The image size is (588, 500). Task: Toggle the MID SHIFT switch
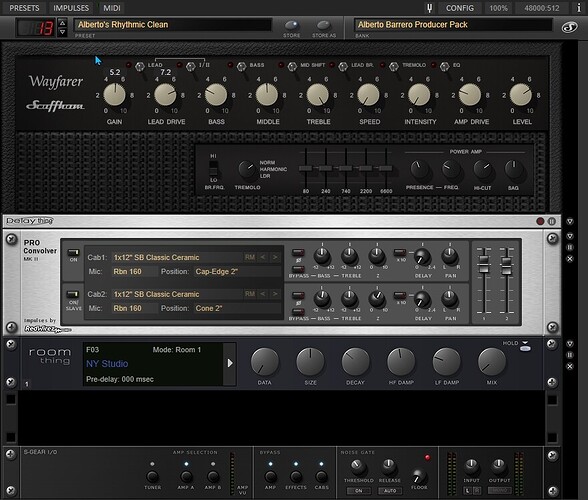point(292,67)
